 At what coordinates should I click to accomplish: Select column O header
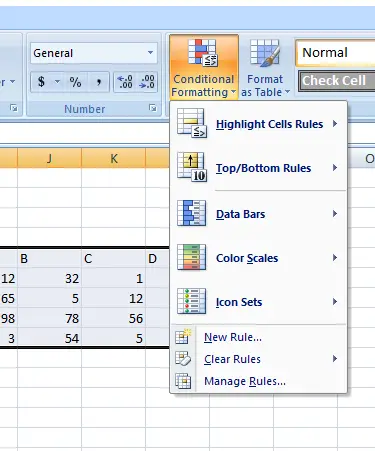click(x=361, y=158)
